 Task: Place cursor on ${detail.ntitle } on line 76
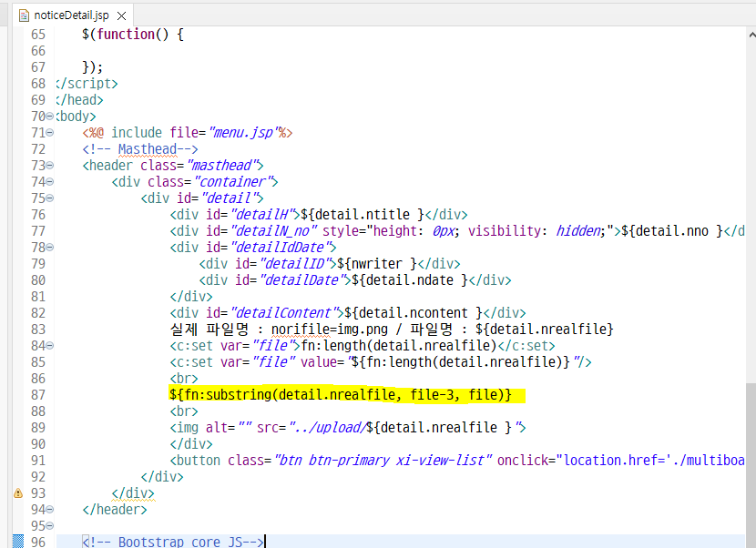coord(363,215)
